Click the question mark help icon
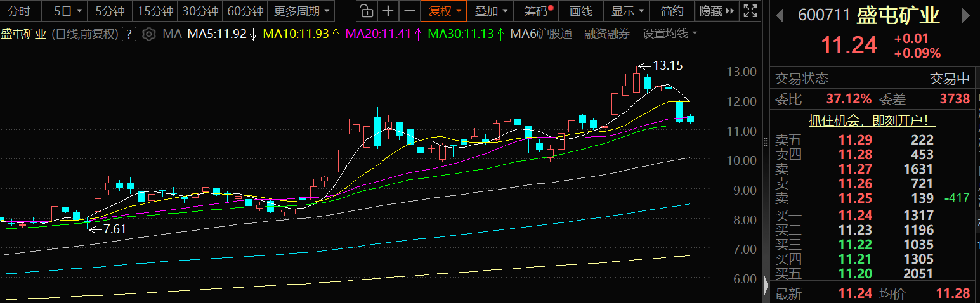 pos(129,34)
